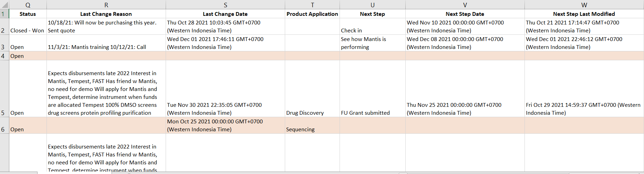Viewport: 644px width, 174px height.
Task: Select the 'Wed Nov 10 2021 00:00:00' cell
Action: pyautogui.click(x=465, y=27)
